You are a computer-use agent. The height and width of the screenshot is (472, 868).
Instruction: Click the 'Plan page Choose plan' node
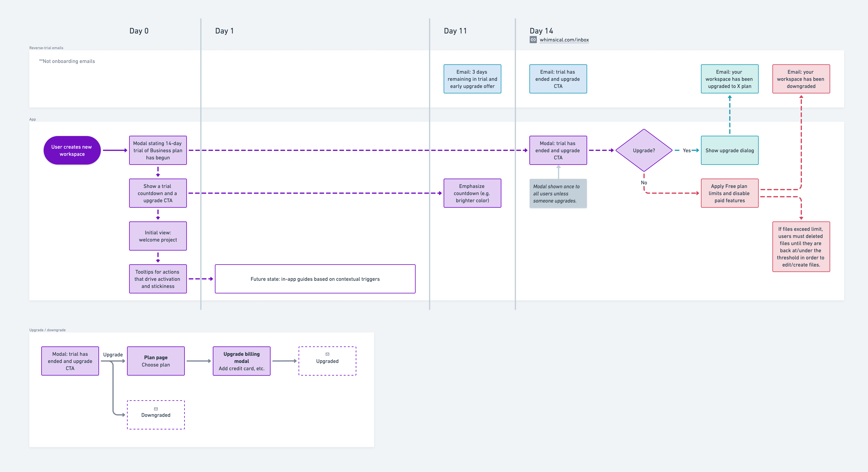pos(156,361)
